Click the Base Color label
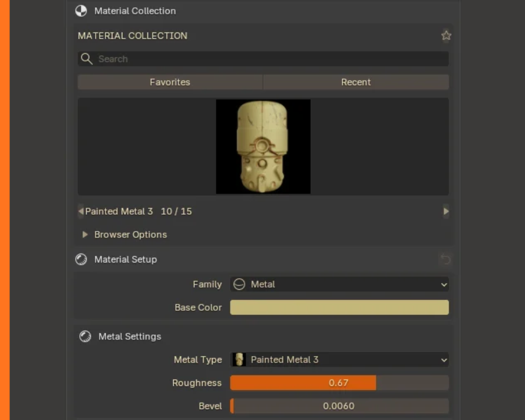 coord(198,308)
